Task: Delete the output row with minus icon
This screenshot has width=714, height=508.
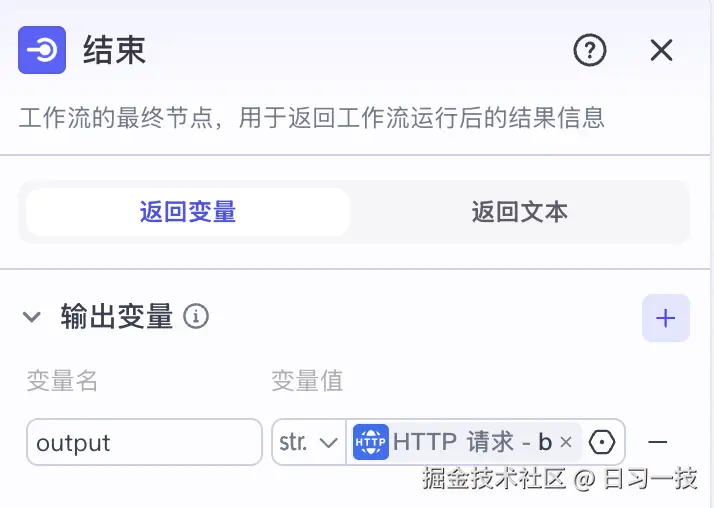Action: (658, 442)
